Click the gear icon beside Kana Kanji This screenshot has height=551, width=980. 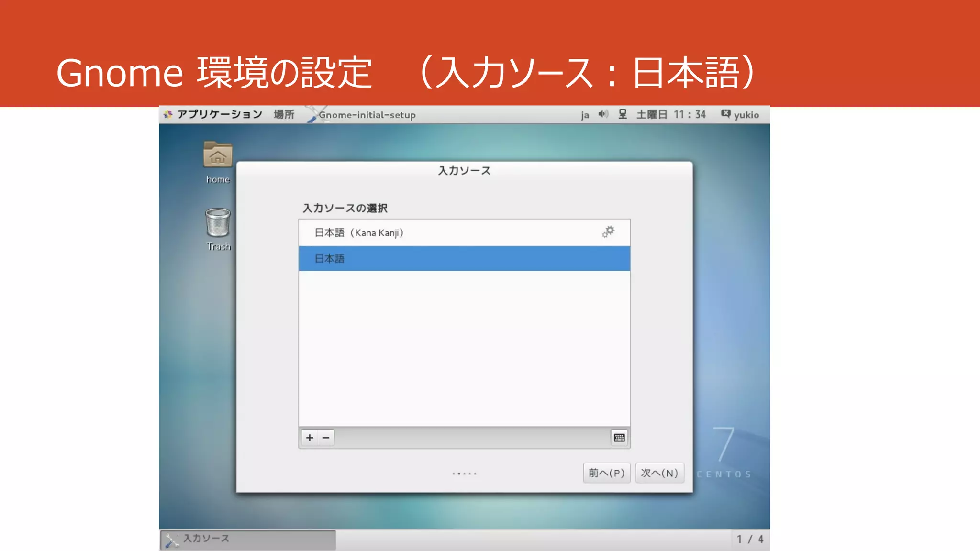pyautogui.click(x=608, y=232)
